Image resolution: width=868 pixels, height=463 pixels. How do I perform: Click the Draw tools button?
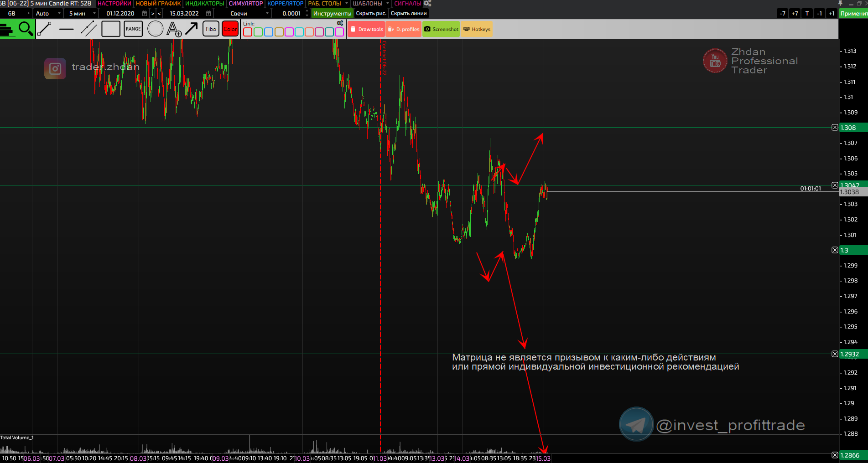[x=367, y=29]
